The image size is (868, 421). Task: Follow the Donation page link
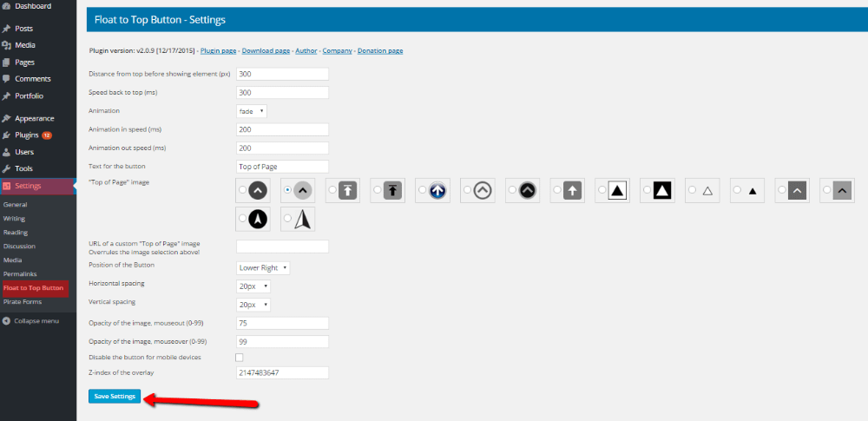(380, 51)
